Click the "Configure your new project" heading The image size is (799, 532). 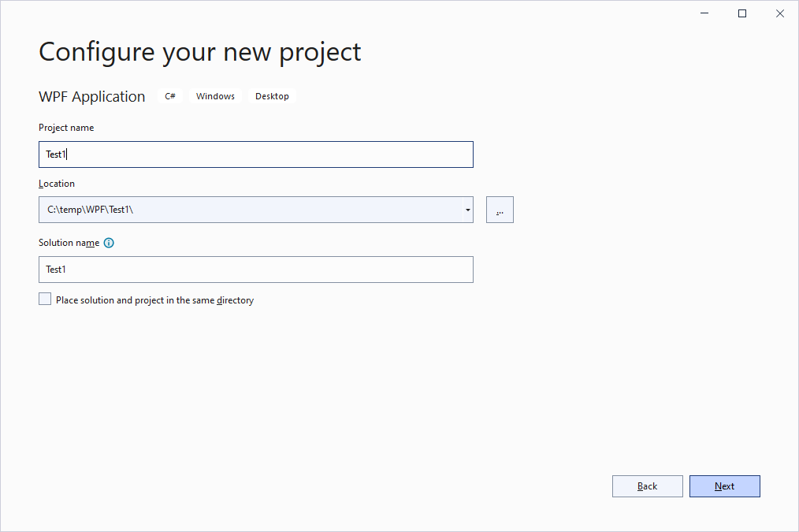tap(199, 52)
